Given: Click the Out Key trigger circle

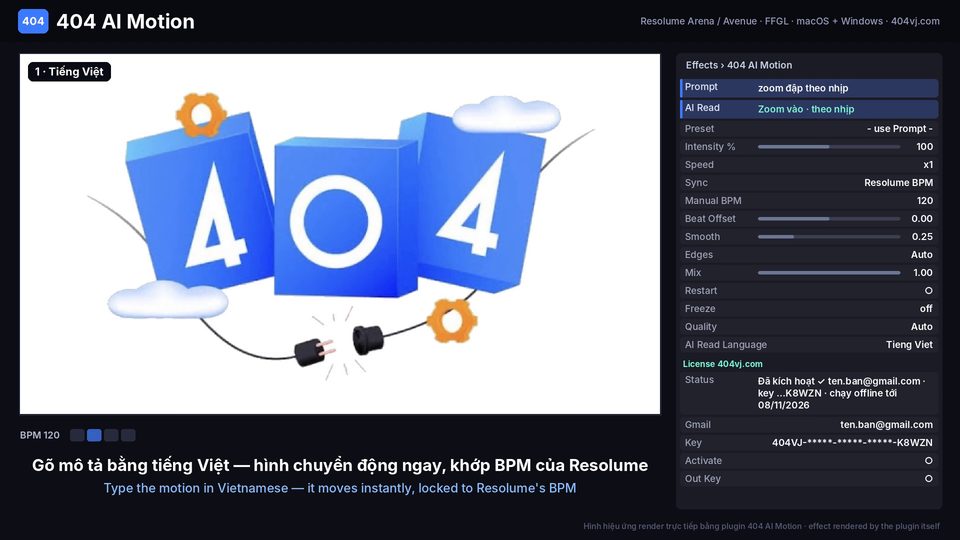Looking at the screenshot, I should (928, 479).
